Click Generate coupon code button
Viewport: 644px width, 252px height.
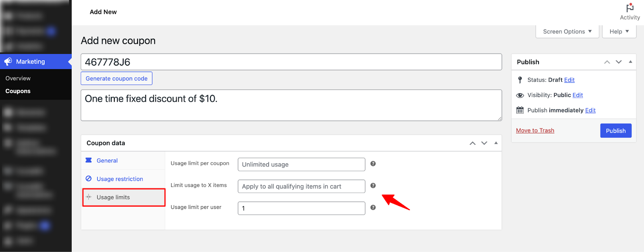point(116,78)
